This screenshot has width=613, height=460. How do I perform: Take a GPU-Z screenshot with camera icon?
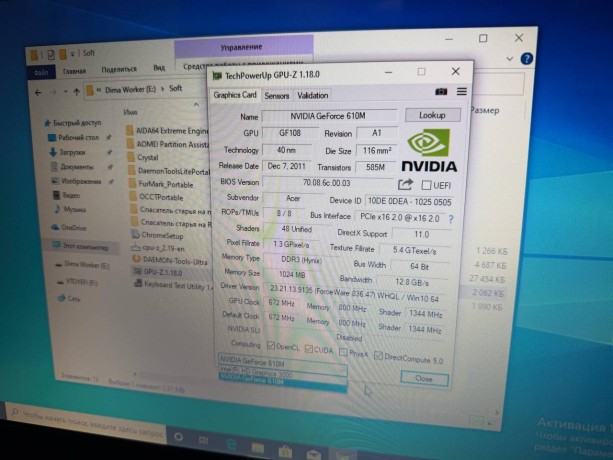441,91
